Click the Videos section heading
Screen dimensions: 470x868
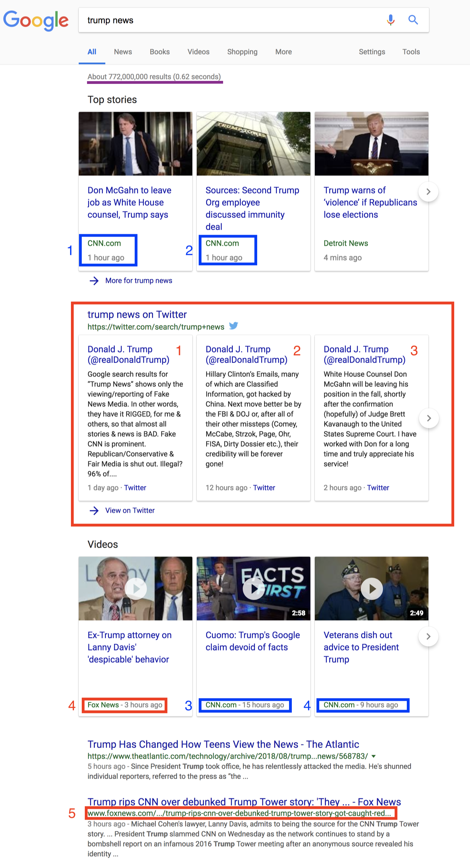[x=103, y=545]
